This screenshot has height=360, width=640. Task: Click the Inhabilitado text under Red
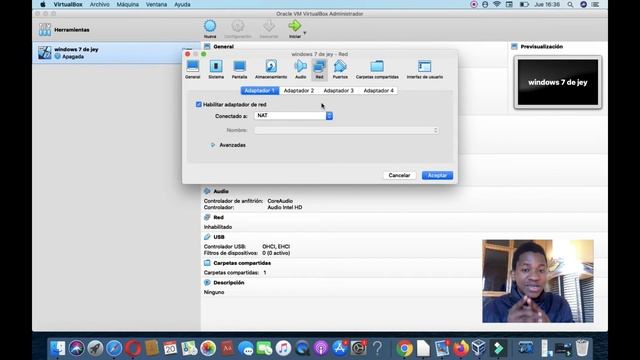(218, 227)
